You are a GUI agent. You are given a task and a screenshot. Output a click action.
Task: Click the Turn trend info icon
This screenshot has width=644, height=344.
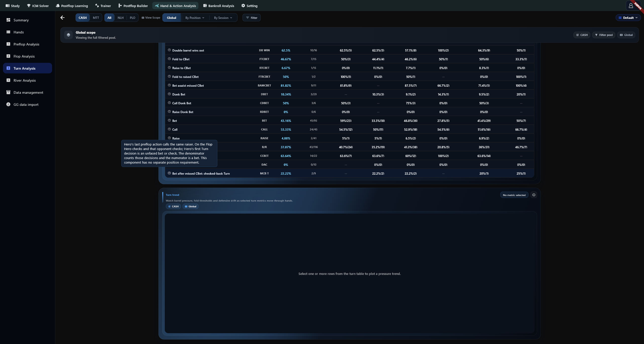coord(534,195)
